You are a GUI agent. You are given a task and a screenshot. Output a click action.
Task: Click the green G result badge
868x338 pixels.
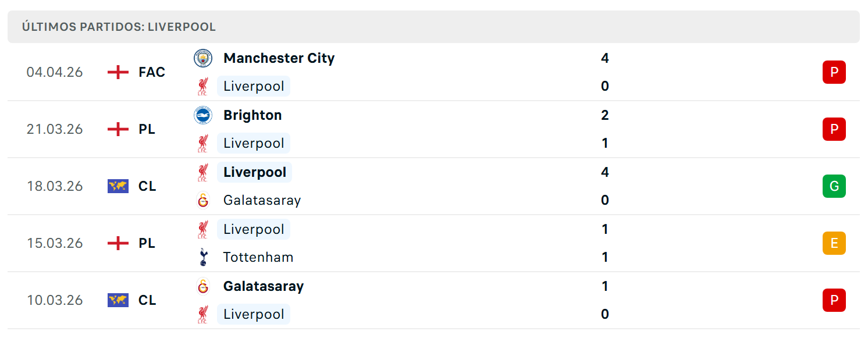[834, 186]
